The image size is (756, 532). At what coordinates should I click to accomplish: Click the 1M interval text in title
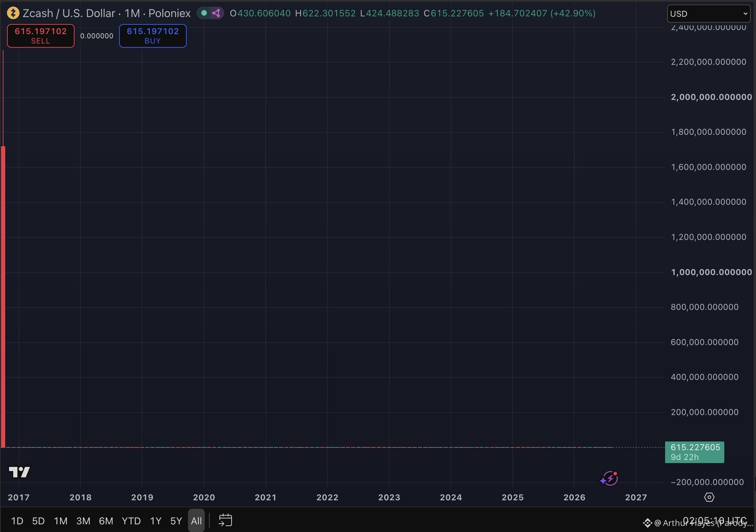pos(132,13)
